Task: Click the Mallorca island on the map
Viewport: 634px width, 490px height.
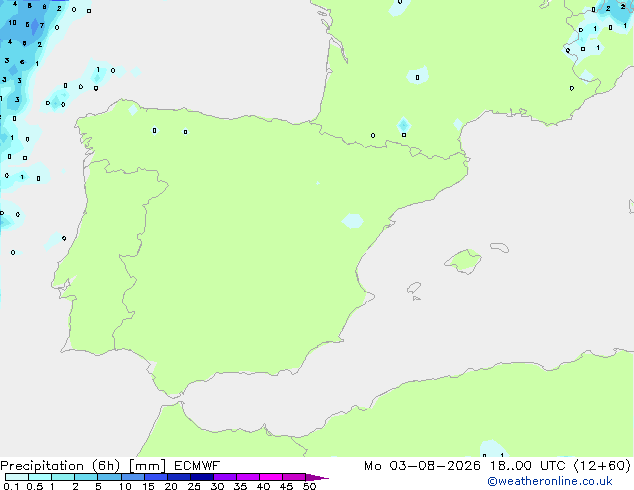Action: (463, 261)
